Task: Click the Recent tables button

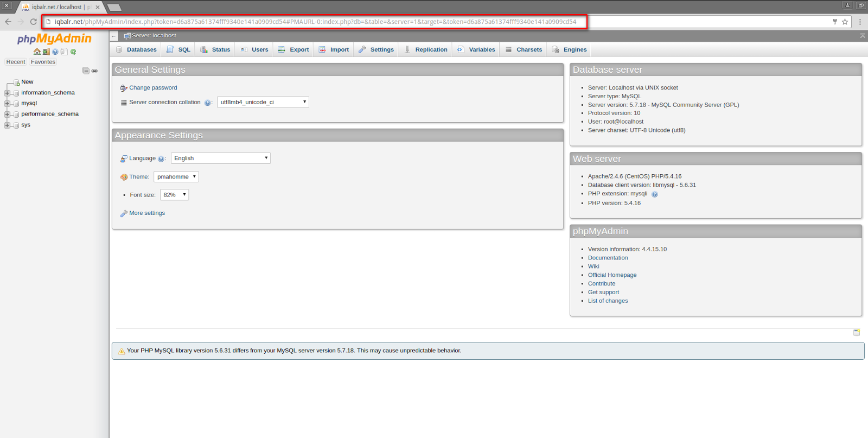Action: 16,62
